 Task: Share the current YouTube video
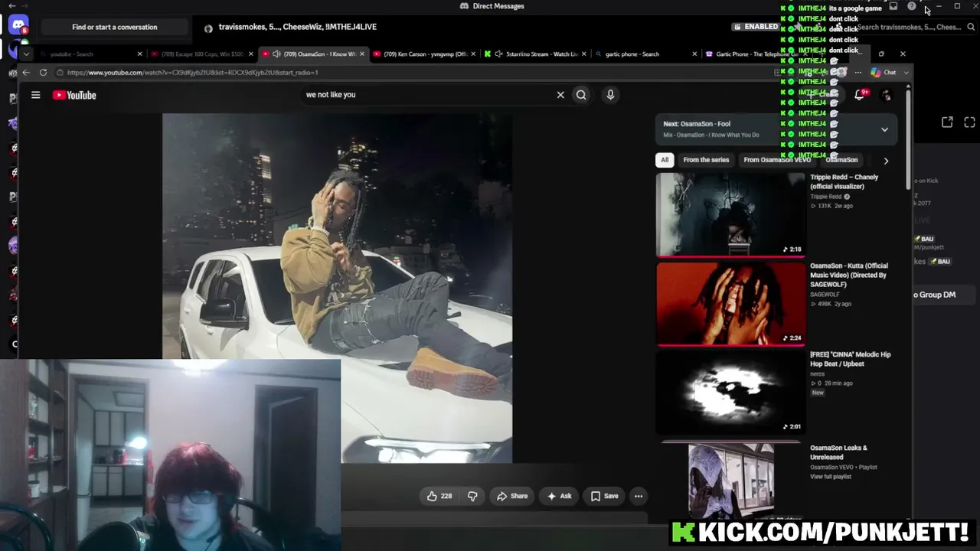tap(512, 496)
